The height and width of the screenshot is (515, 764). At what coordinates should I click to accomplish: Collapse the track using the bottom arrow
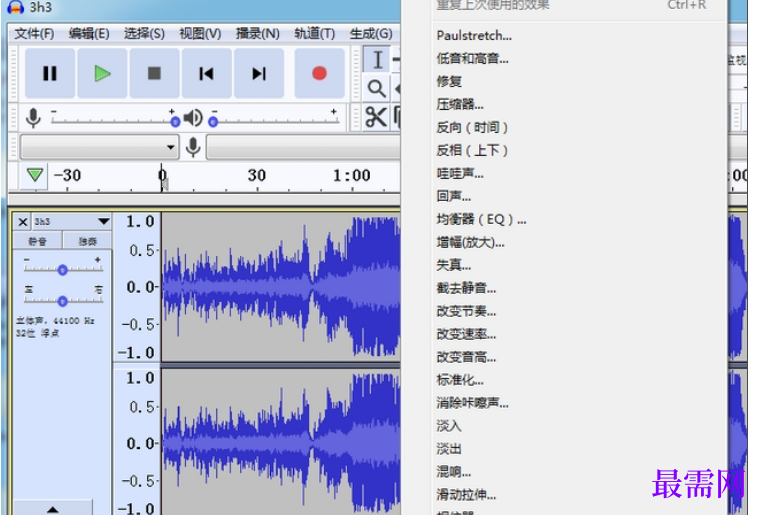point(52,509)
